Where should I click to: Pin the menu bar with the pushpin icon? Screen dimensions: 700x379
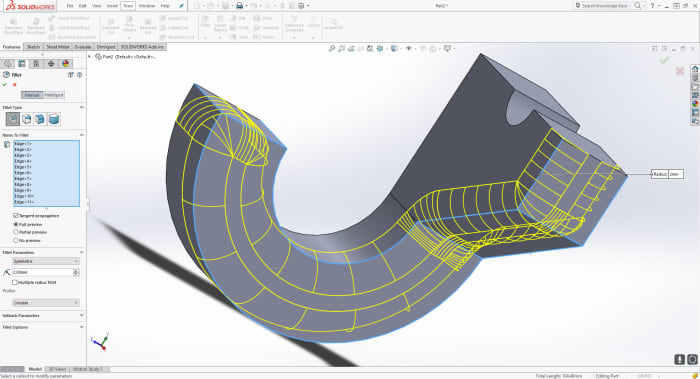click(181, 6)
